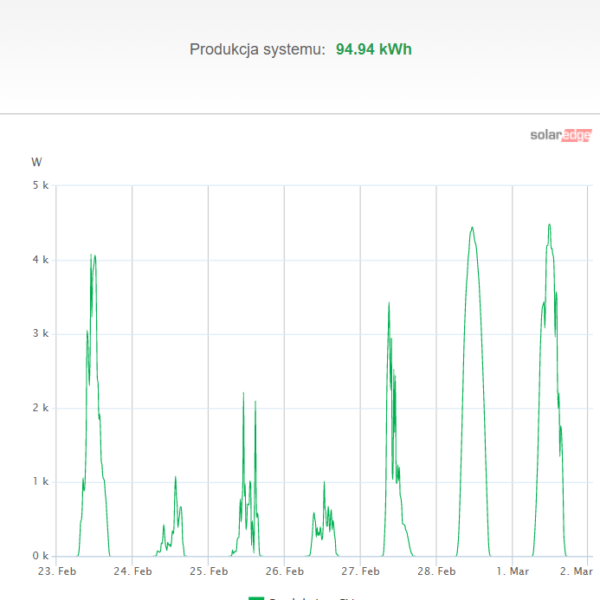The width and height of the screenshot is (600, 600).
Task: Click the 5 k label on Y axis
Action: click(x=40, y=186)
